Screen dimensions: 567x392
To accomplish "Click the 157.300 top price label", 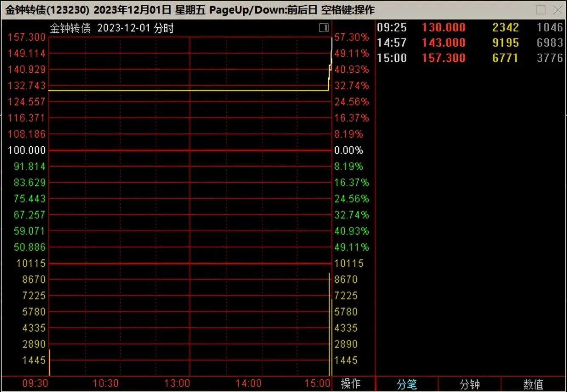I will pos(26,37).
